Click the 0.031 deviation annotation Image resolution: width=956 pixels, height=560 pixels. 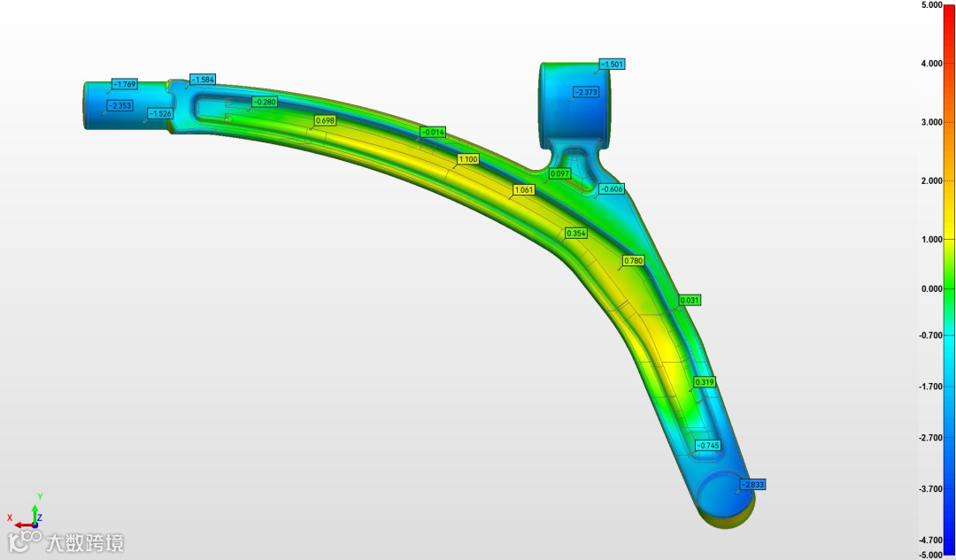tap(690, 300)
